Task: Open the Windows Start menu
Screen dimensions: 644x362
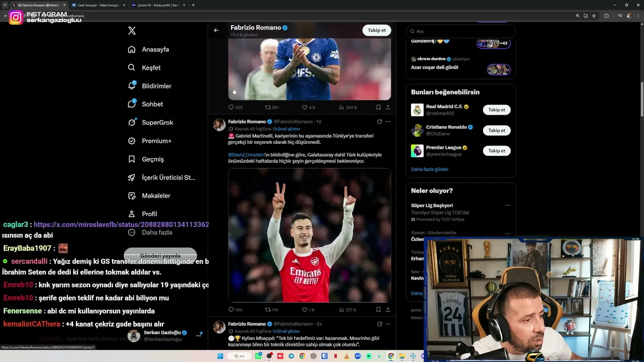Action: coord(220,356)
